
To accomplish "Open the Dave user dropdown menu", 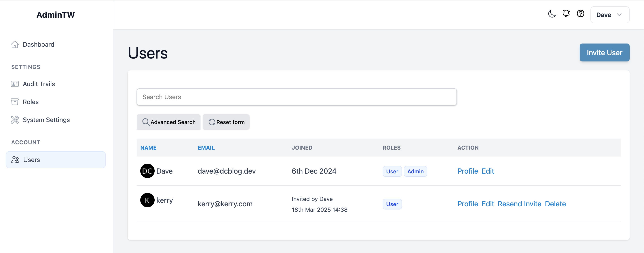I will 609,15.
